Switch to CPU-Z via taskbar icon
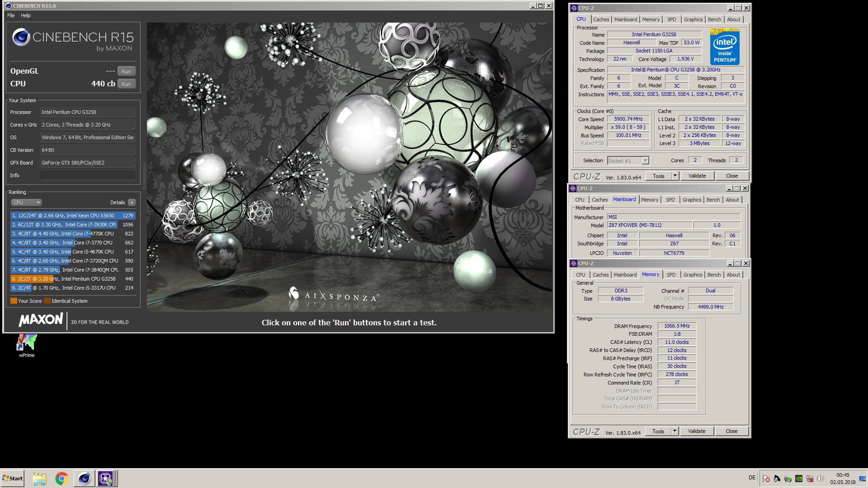Image resolution: width=868 pixels, height=488 pixels. pos(106,479)
